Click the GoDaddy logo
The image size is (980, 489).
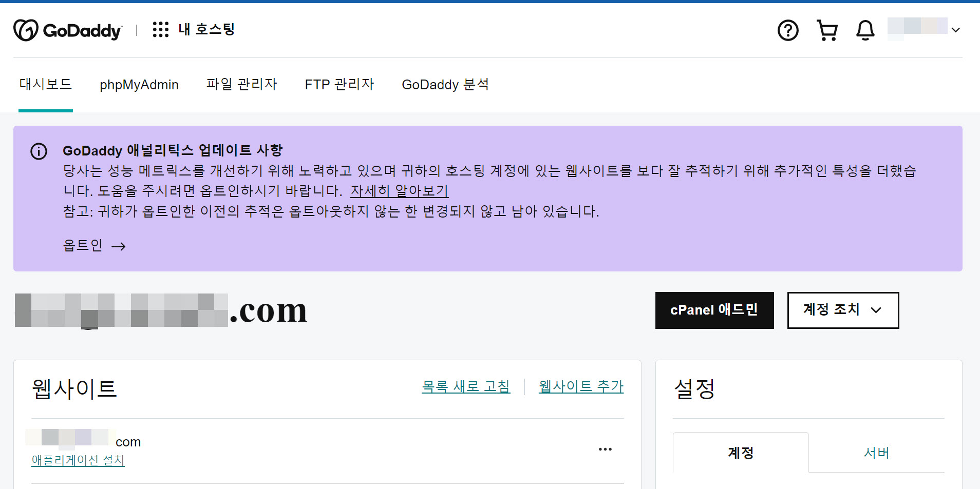click(67, 29)
